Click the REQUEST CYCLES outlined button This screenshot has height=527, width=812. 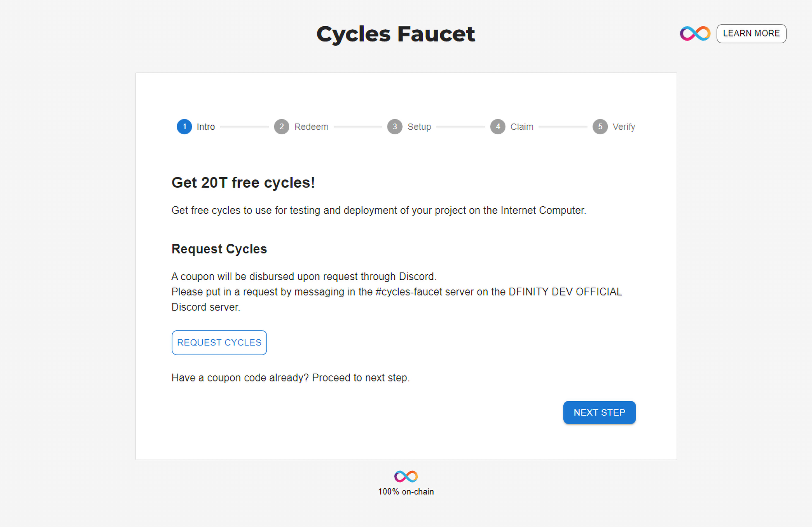(x=219, y=342)
